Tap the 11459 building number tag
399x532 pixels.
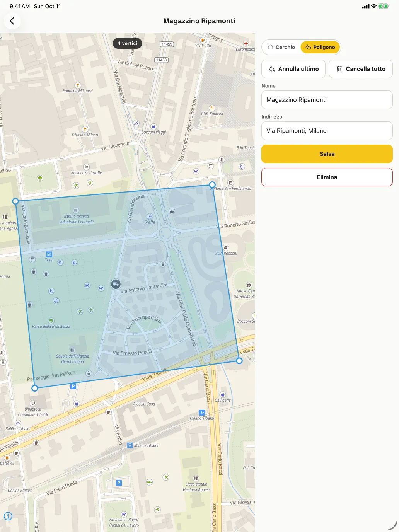(167, 44)
